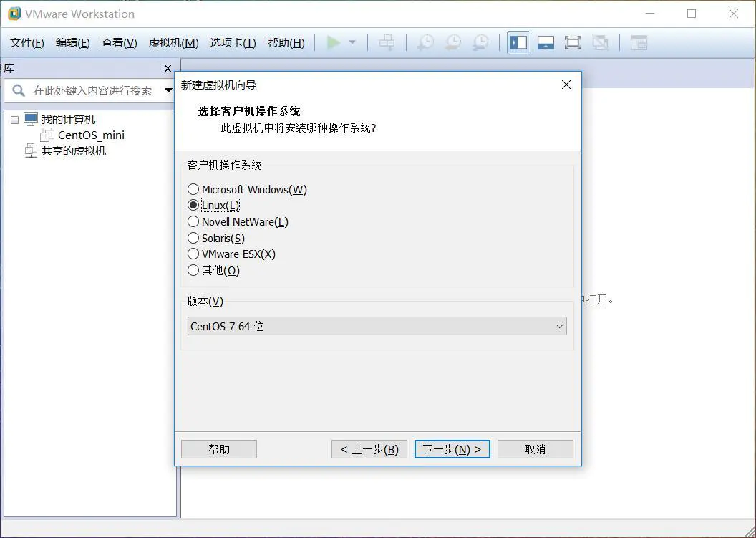756x538 pixels.
Task: Open the 编辑(E) menu
Action: [73, 42]
